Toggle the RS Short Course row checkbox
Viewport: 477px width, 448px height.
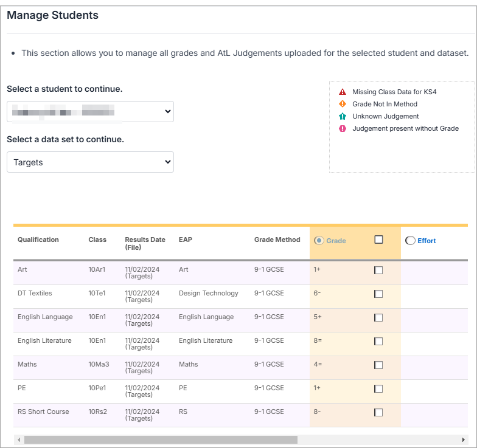click(x=378, y=413)
